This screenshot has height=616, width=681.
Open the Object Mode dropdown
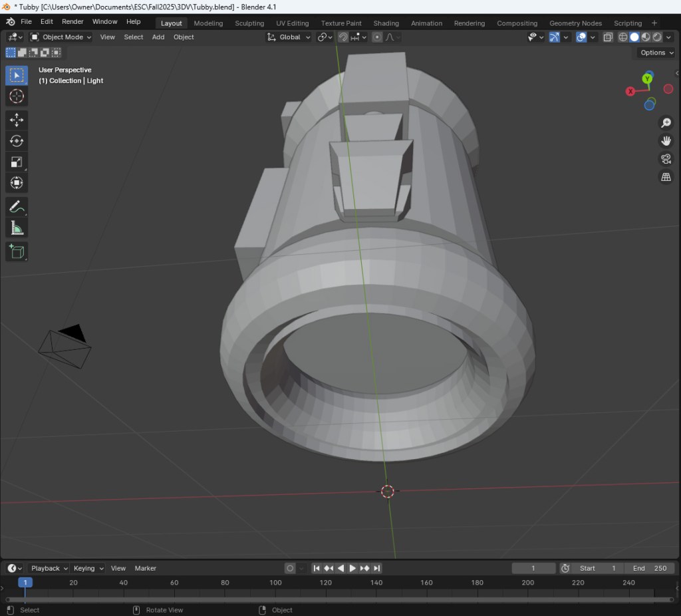[61, 37]
